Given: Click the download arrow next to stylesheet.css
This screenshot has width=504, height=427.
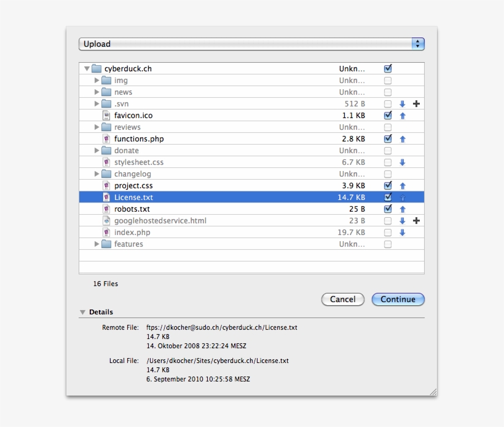Looking at the screenshot, I should [403, 162].
